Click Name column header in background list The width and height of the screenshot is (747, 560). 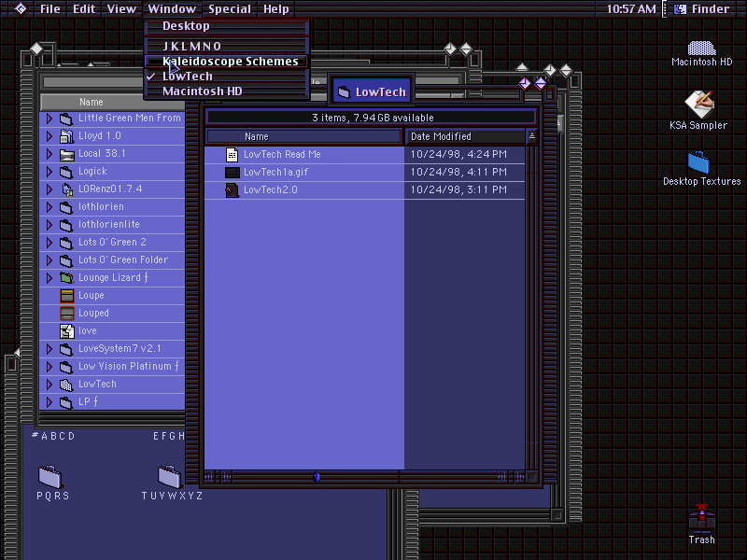pyautogui.click(x=113, y=102)
